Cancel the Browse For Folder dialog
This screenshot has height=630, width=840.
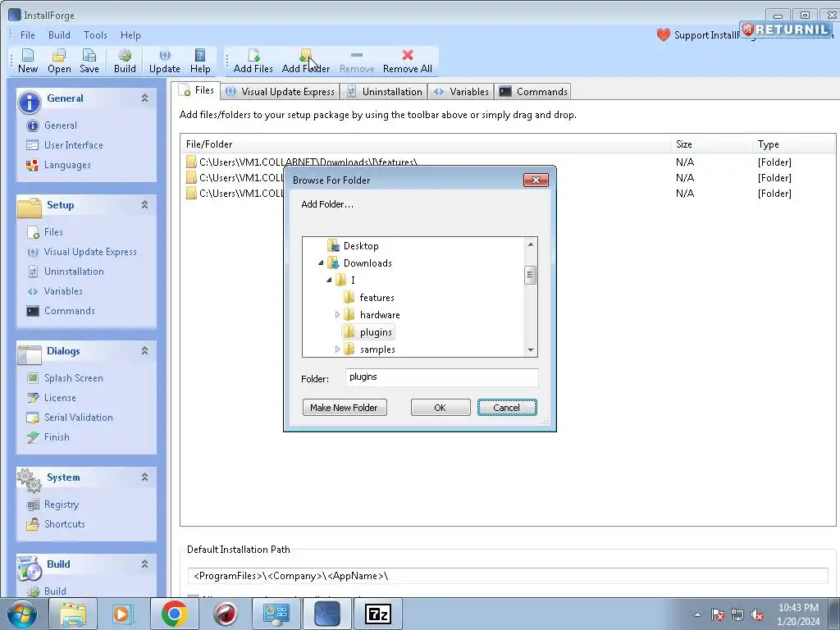pos(507,408)
